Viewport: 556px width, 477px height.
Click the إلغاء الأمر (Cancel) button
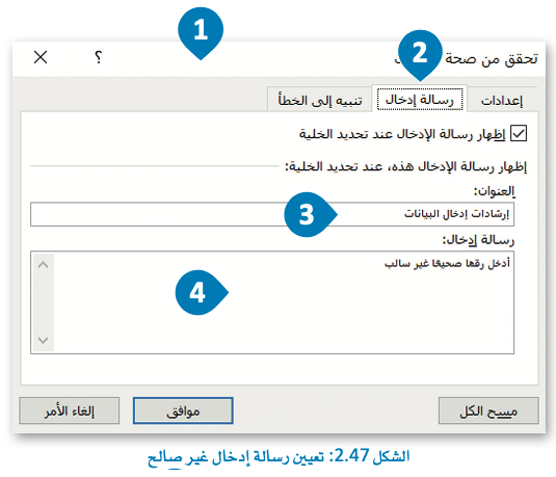(69, 411)
